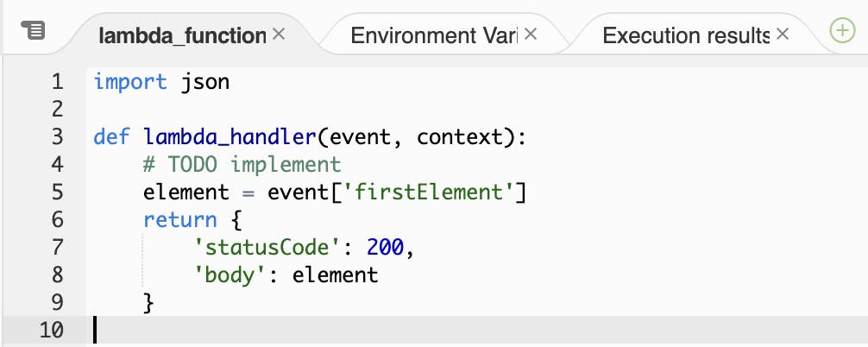
Task: Close the Environment Variables tab
Action: tap(531, 35)
